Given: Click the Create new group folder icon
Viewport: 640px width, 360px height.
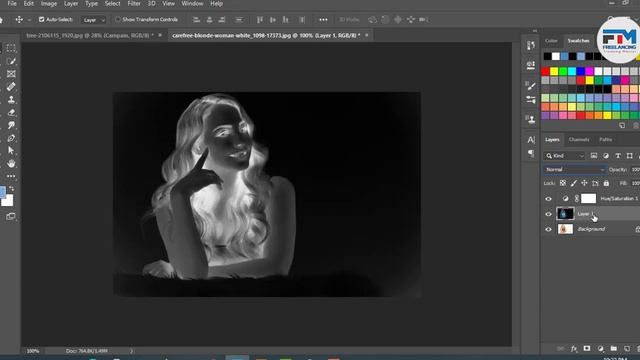Looking at the screenshot, I should click(x=613, y=349).
